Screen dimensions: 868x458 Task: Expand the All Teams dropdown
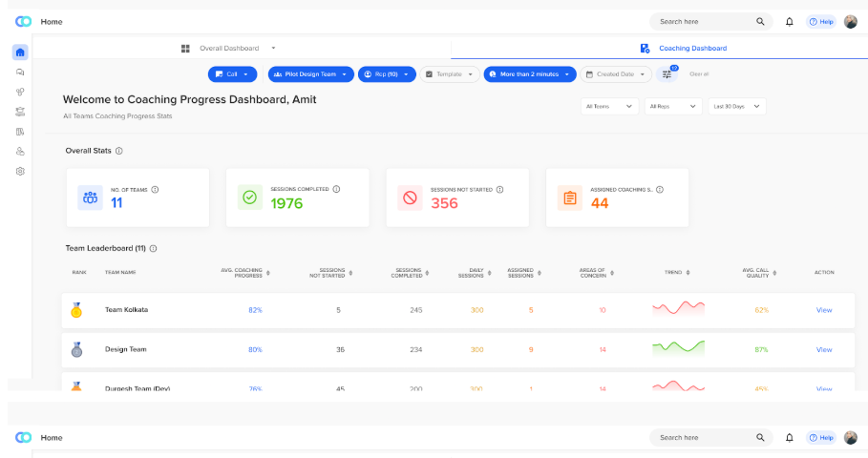[x=609, y=106]
